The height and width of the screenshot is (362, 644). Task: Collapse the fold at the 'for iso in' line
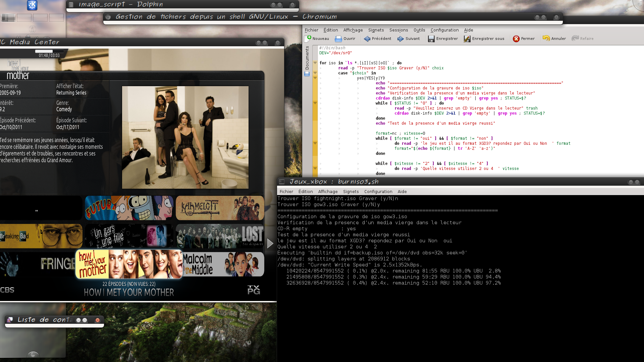coord(315,63)
